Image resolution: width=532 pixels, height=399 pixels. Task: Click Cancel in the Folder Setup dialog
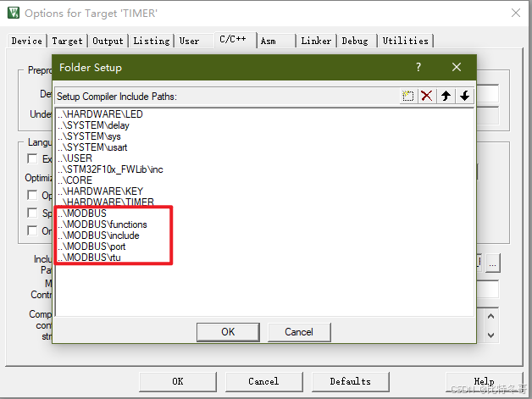tap(299, 332)
